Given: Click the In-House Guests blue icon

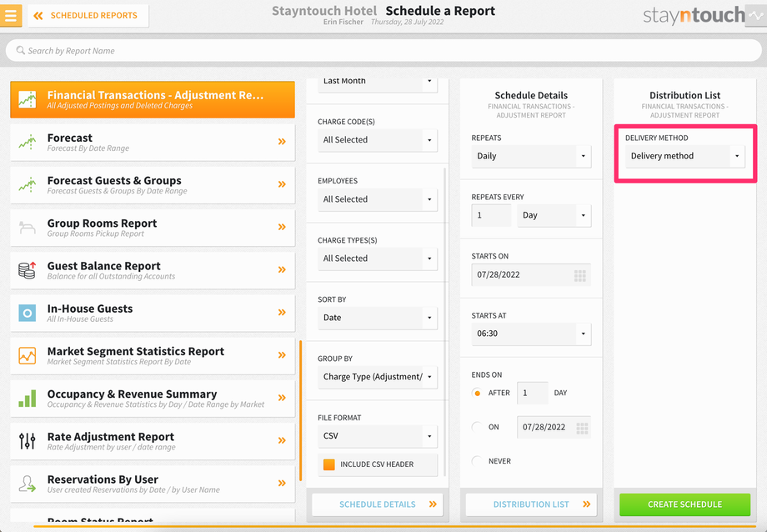Looking at the screenshot, I should (x=28, y=313).
